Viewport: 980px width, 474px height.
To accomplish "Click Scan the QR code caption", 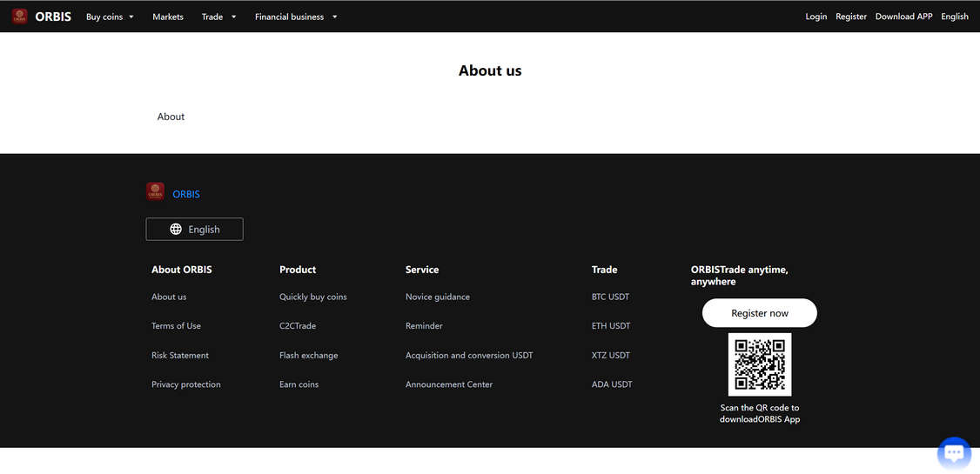I will point(760,413).
